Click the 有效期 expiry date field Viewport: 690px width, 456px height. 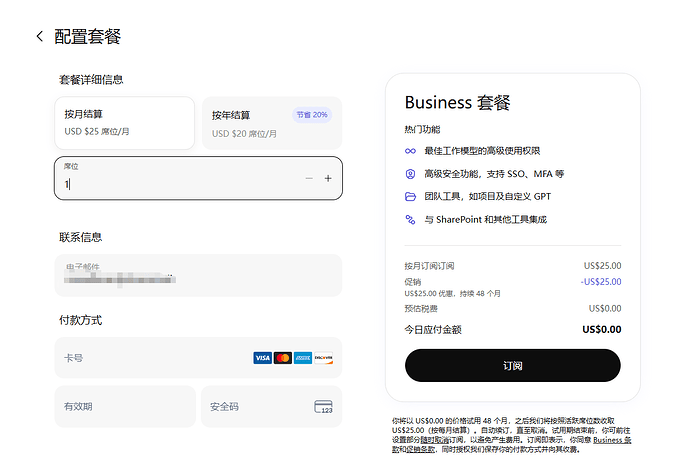coord(125,406)
